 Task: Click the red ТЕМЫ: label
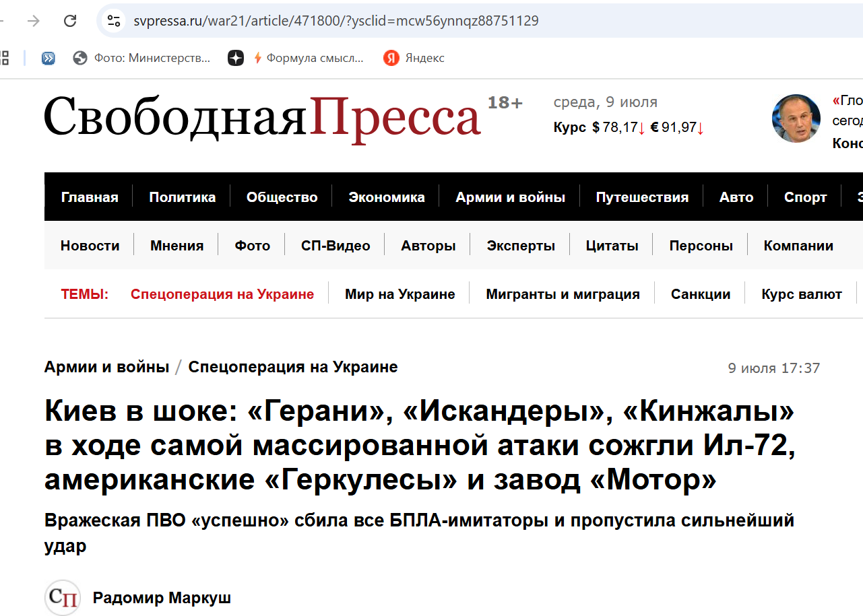[85, 294]
